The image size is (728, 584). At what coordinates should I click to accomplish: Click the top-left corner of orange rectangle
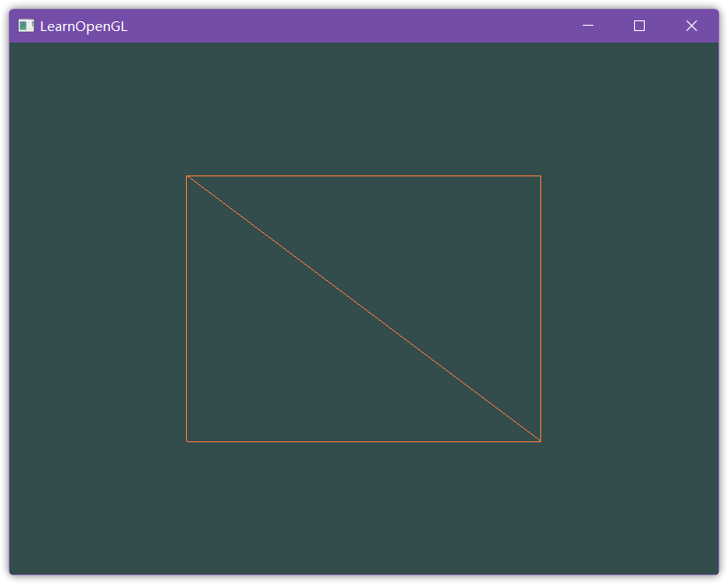click(x=187, y=176)
